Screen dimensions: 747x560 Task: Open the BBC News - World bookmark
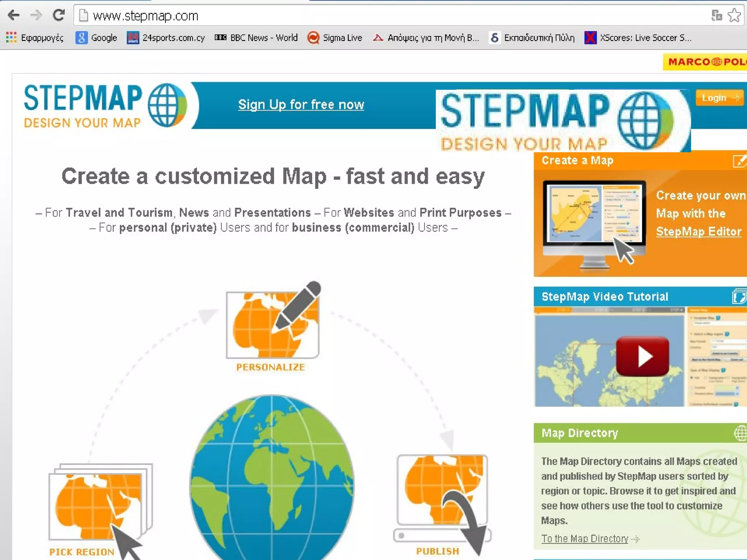[x=256, y=38]
